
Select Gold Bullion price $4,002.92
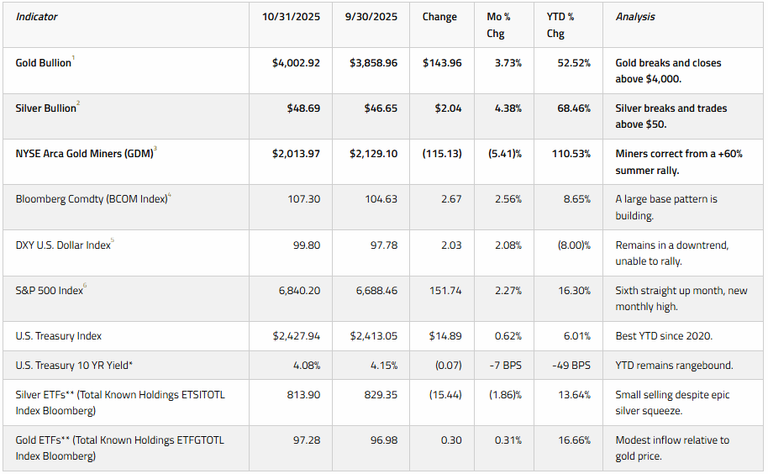click(x=295, y=63)
